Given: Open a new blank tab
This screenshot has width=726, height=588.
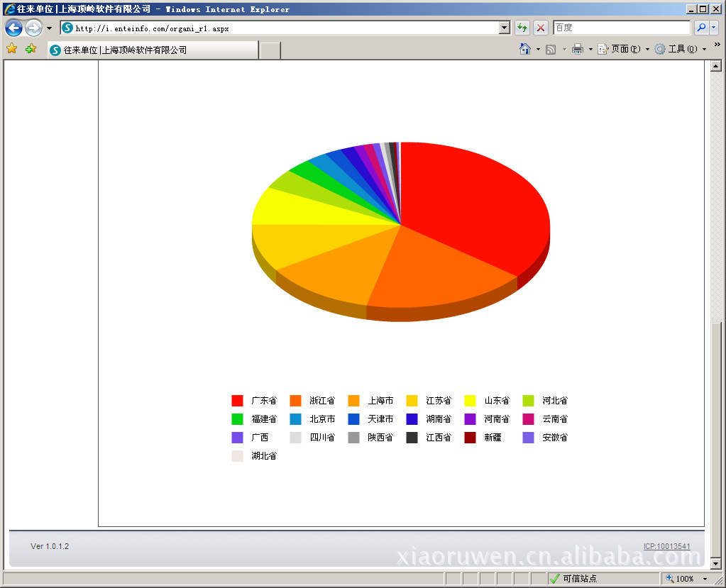Looking at the screenshot, I should pyautogui.click(x=270, y=50).
